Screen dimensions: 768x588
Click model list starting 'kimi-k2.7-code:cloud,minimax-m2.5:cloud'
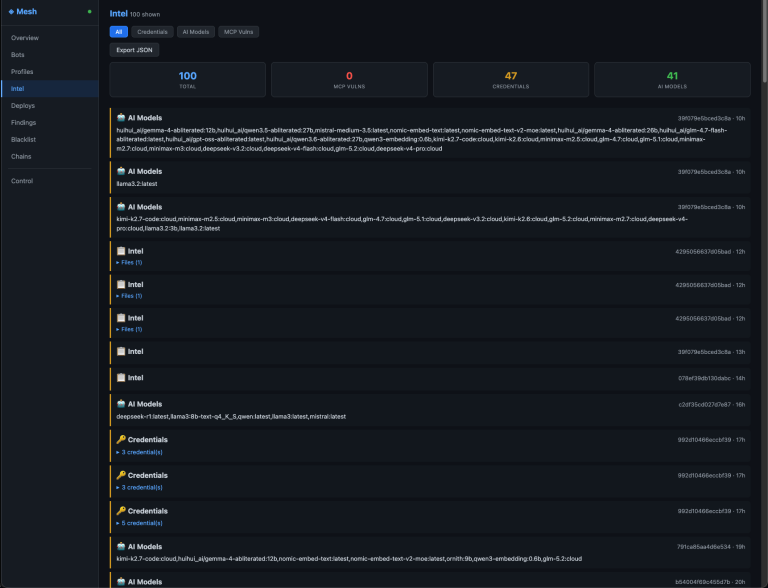tap(402, 223)
